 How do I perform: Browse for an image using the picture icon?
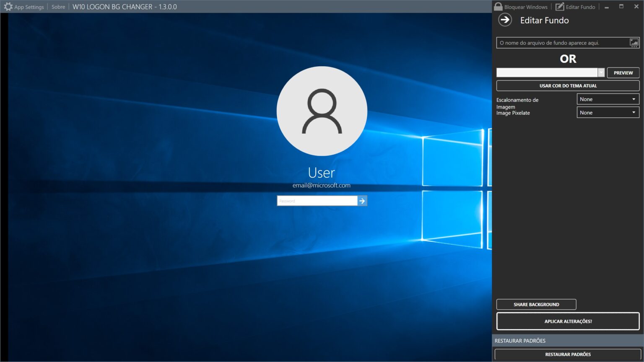point(634,42)
